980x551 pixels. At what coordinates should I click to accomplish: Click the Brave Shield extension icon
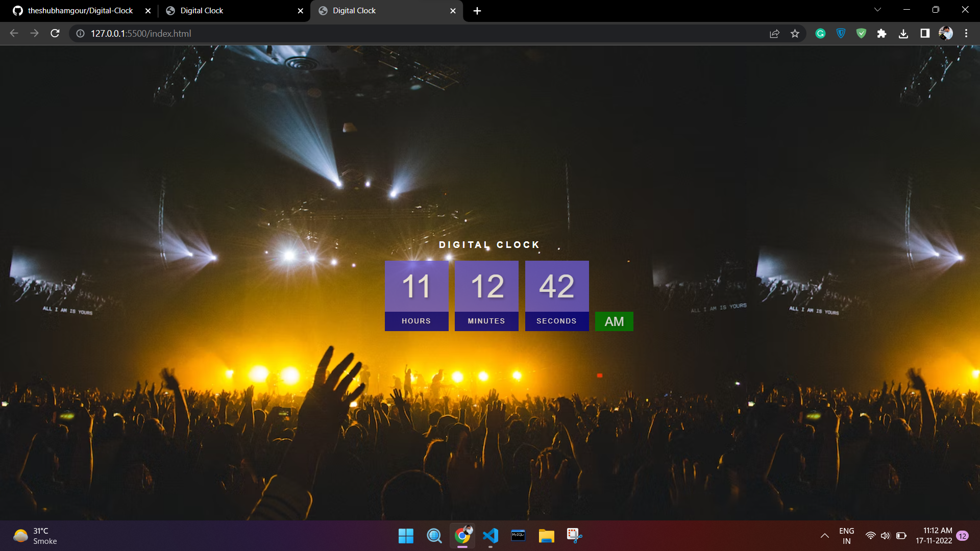tap(840, 33)
